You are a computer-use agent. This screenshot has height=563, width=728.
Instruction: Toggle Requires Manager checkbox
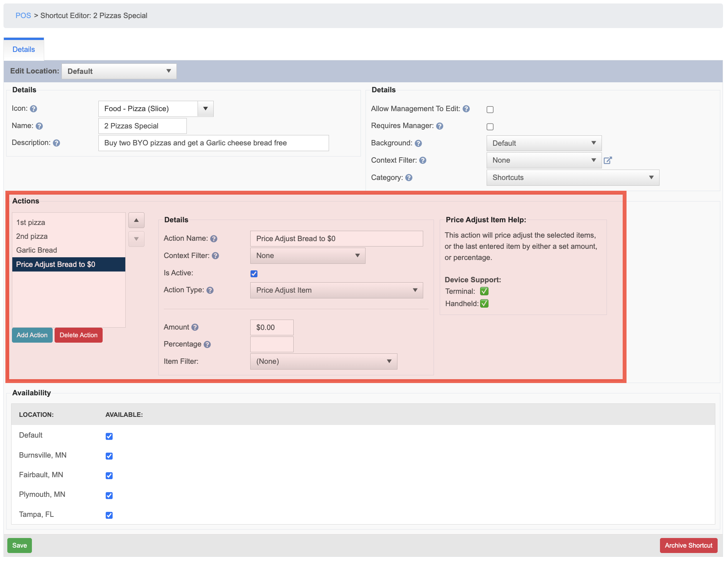click(490, 127)
